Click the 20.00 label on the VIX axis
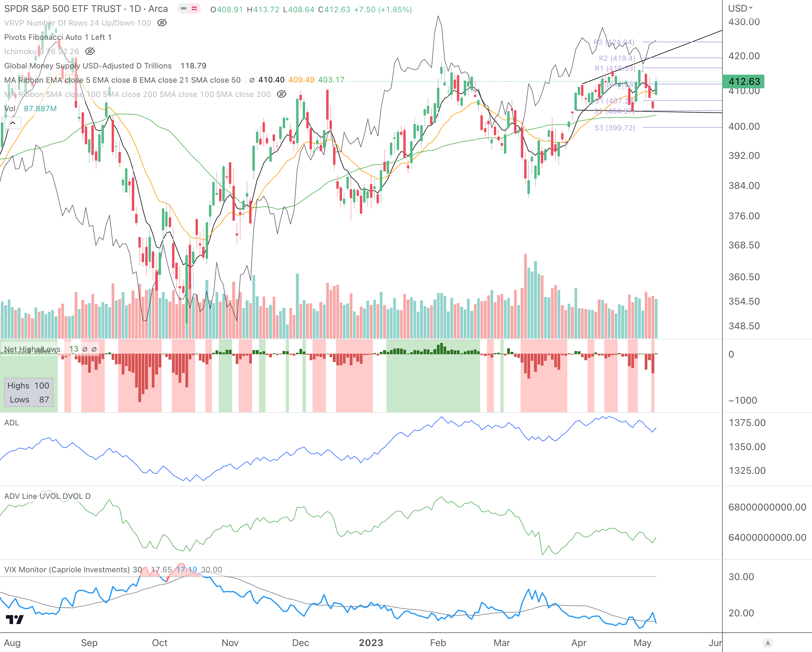Image resolution: width=812 pixels, height=652 pixels. tap(741, 613)
